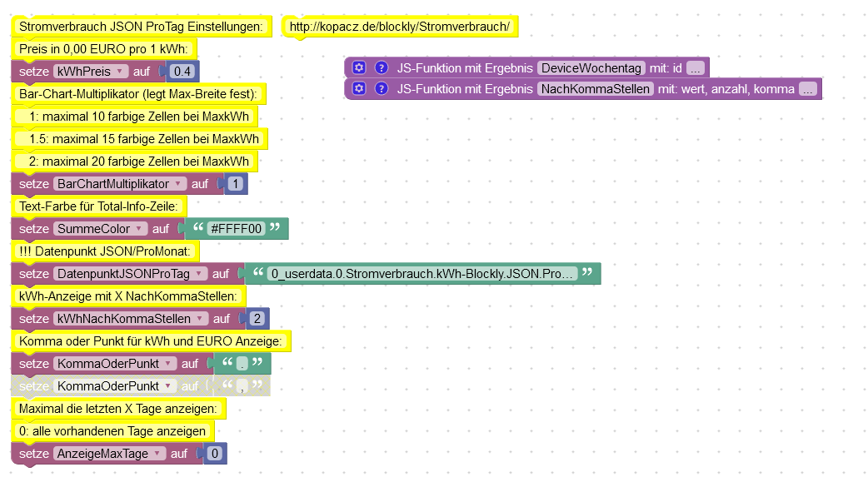Image resolution: width=868 pixels, height=482 pixels.
Task: Open the DatenpunktJSONProTag variable dropdown
Action: coord(198,274)
